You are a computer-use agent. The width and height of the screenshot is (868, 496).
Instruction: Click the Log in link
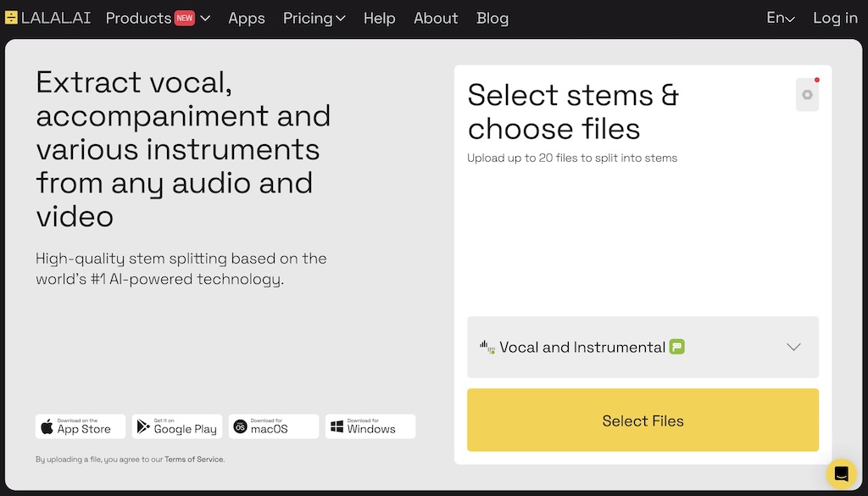[835, 18]
